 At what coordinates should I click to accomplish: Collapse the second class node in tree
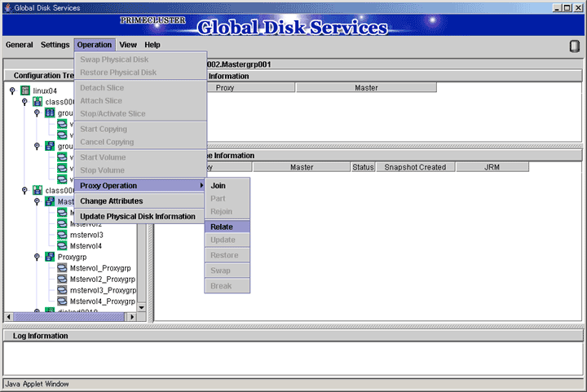(24, 191)
